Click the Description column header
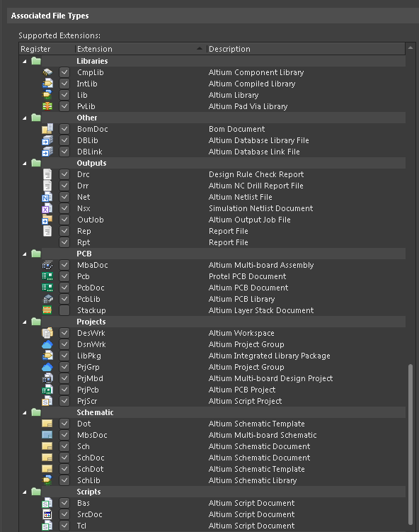The height and width of the screenshot is (532, 419). coord(306,49)
